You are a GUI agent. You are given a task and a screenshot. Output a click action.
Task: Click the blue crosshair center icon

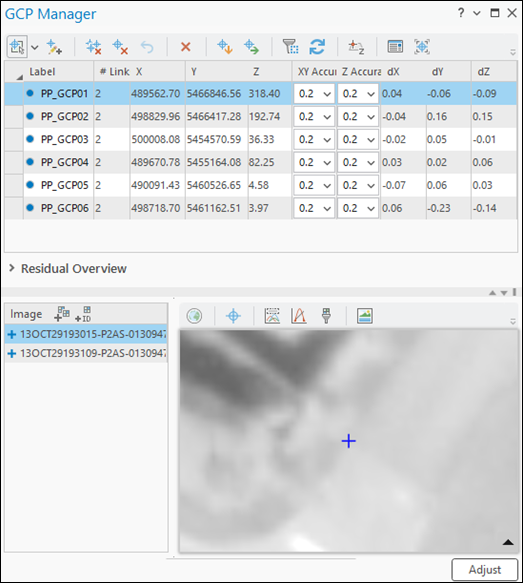(x=233, y=316)
